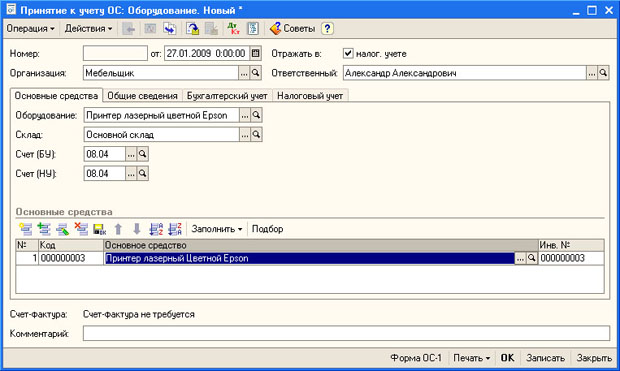This screenshot has width=620, height=371.
Task: Choose Ответственный with ellipsis button
Action: point(592,73)
